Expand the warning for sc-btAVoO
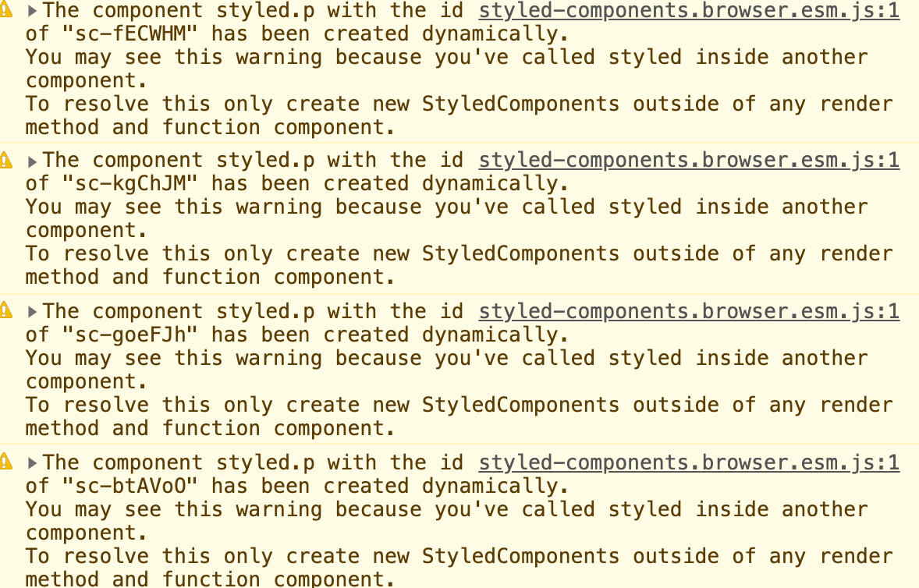919x588 pixels. coord(32,463)
